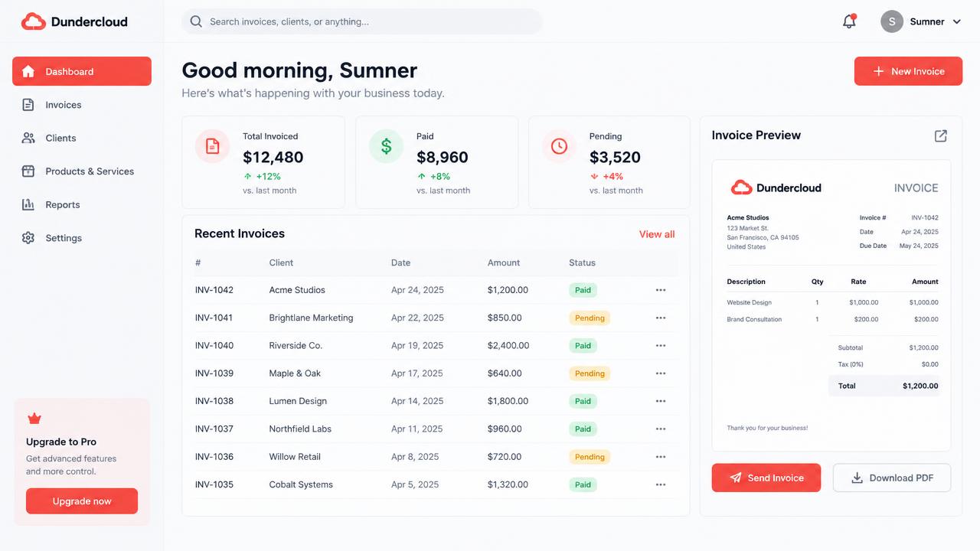Click View all recent invoices

(657, 234)
